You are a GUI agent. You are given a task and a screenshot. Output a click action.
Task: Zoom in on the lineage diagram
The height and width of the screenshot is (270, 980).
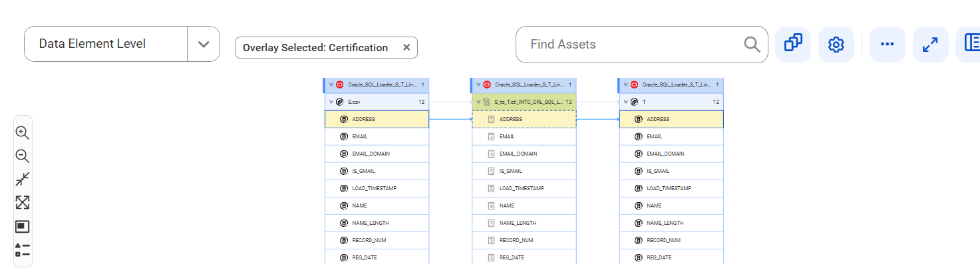(x=22, y=132)
